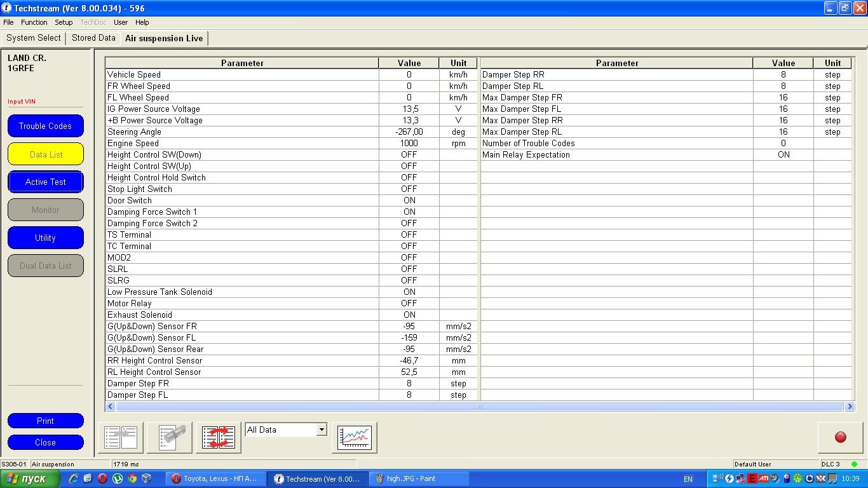The height and width of the screenshot is (488, 868).
Task: Open Google Chrome from quick launch
Action: click(132, 478)
